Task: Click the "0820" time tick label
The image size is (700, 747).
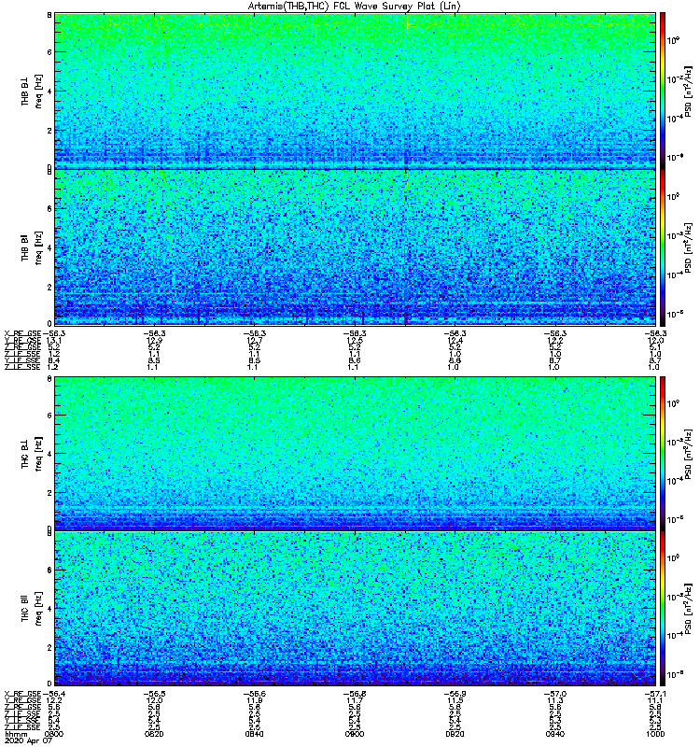Action: pos(154,734)
